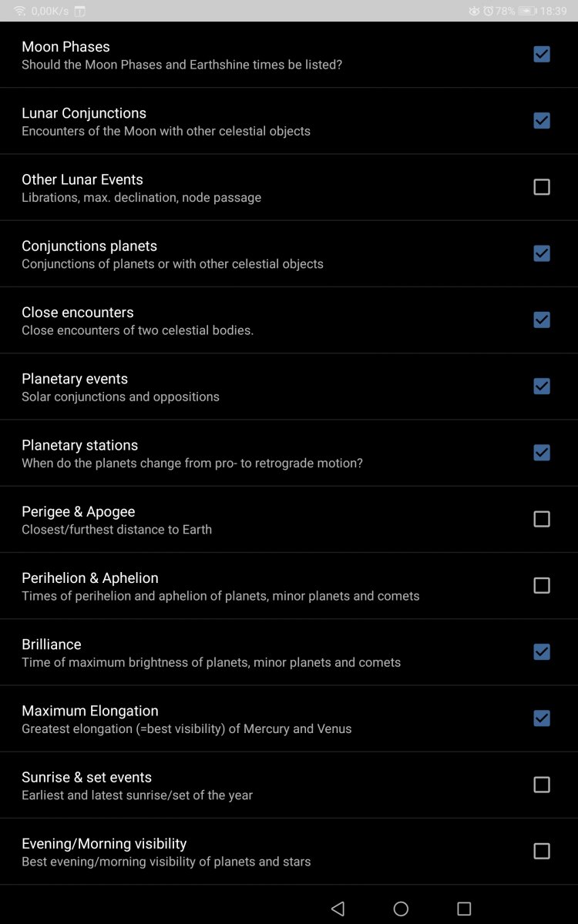
Task: Select the Moon Phases setting title
Action: click(66, 47)
